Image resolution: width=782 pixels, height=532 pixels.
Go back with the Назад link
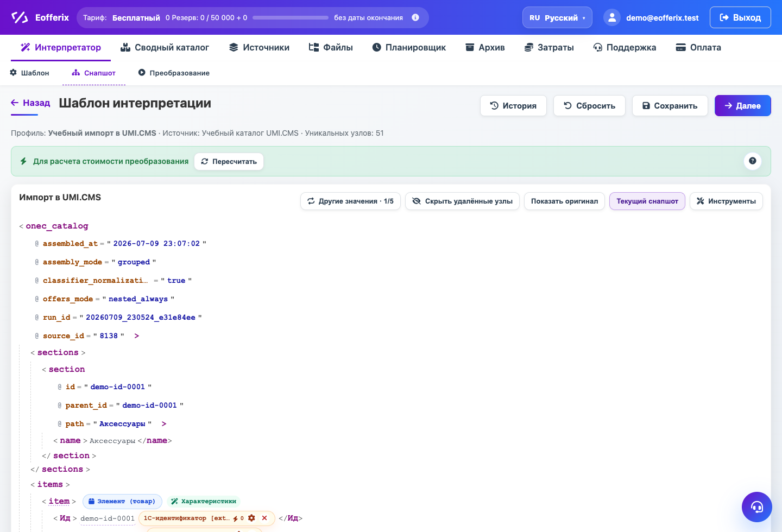[x=30, y=103]
